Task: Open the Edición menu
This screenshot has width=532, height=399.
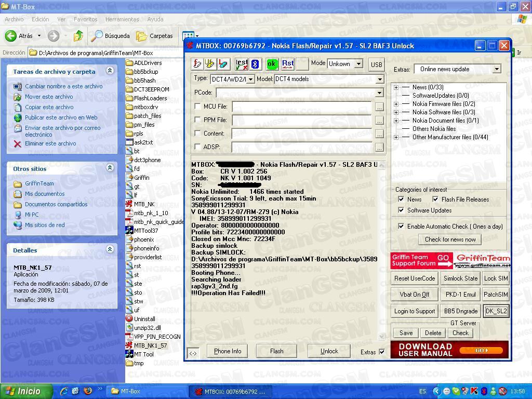Action: (x=41, y=19)
